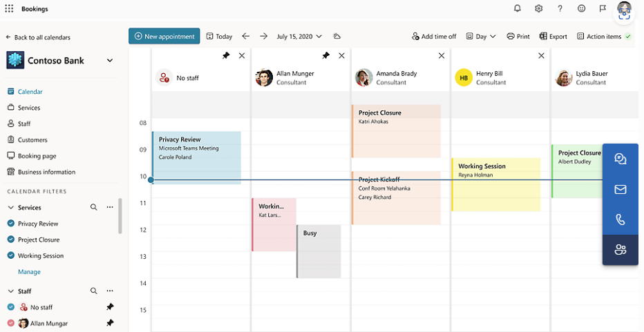
Task: Click the Manage link under Services
Action: tap(29, 272)
